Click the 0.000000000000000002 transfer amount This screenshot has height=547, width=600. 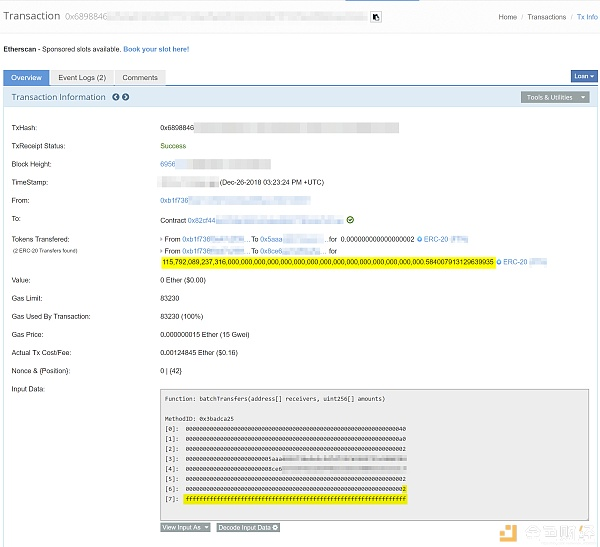click(377, 239)
